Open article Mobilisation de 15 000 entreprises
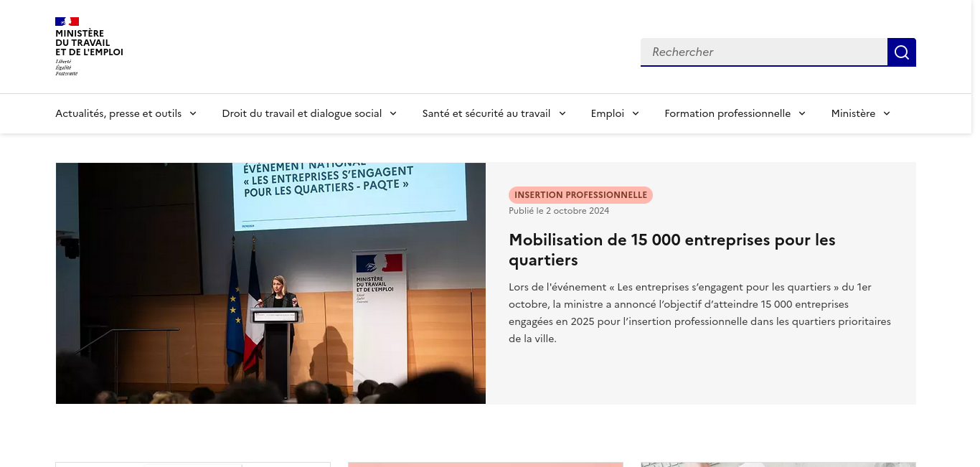Viewport: 980px width, 467px height. point(672,250)
